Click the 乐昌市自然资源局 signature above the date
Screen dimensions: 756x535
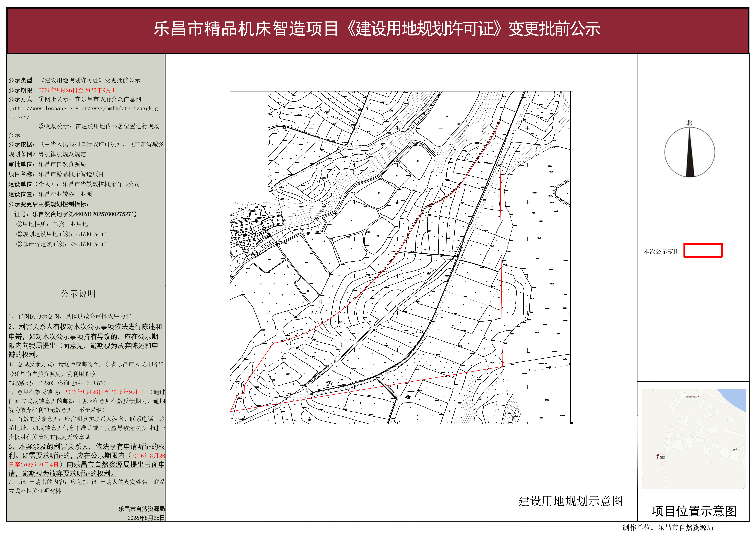coord(142,509)
